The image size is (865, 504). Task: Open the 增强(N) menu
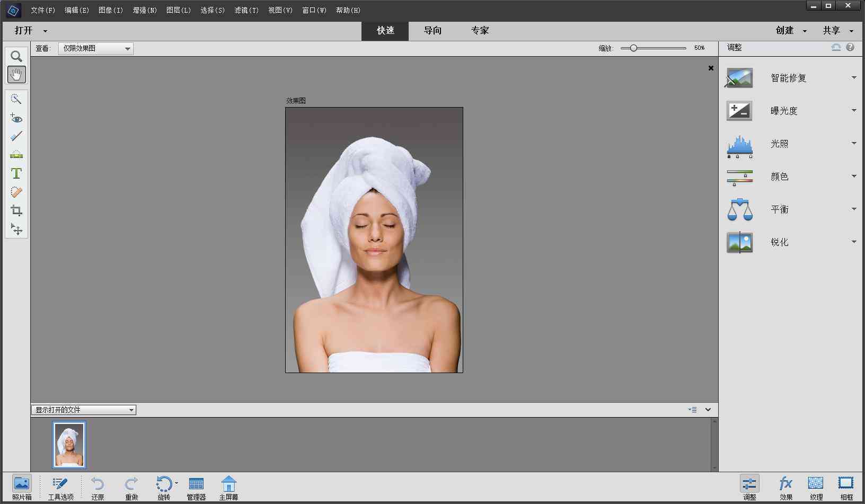tap(145, 10)
